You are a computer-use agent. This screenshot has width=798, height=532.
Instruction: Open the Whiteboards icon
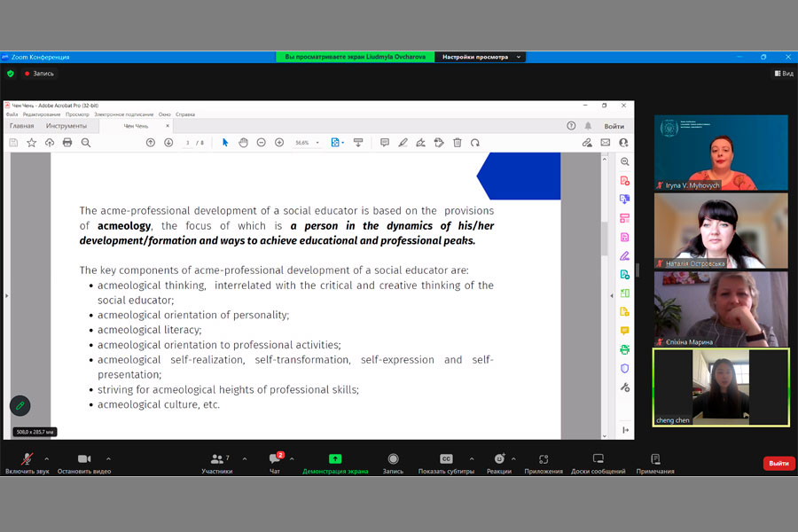pos(598,459)
